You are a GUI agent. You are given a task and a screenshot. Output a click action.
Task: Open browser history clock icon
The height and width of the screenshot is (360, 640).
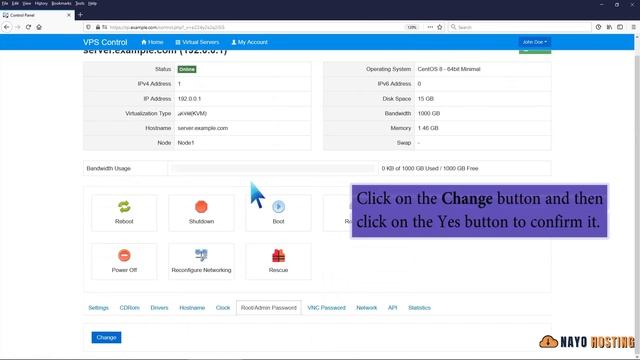coord(598,27)
